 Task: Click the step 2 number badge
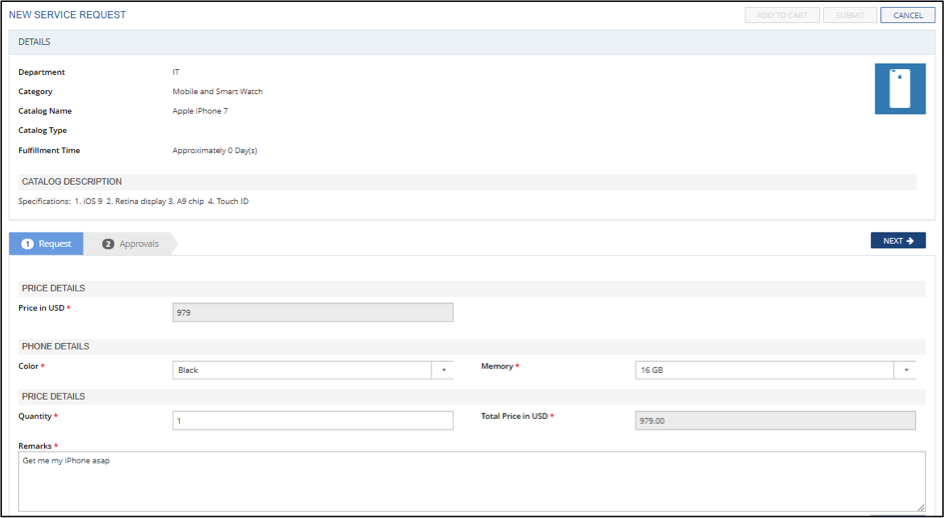point(108,244)
